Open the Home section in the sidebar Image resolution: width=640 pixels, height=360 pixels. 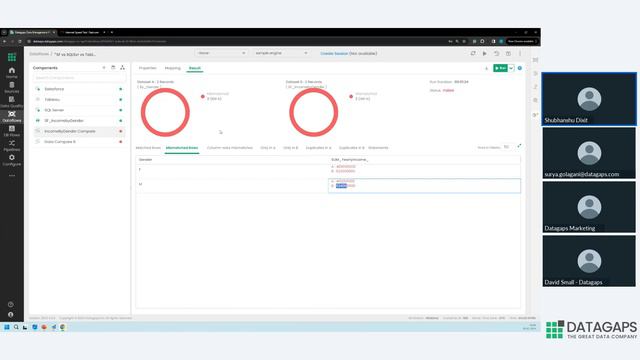[11, 73]
